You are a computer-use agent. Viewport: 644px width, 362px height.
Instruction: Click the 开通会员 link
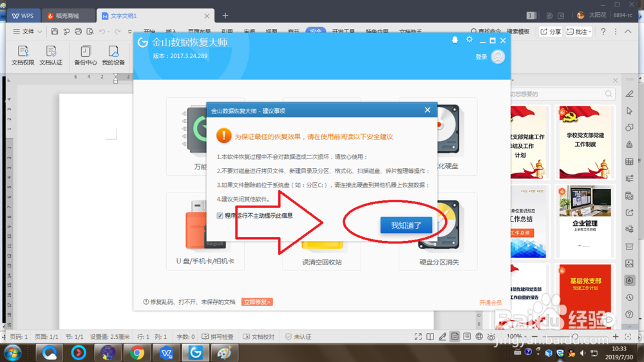tap(490, 303)
